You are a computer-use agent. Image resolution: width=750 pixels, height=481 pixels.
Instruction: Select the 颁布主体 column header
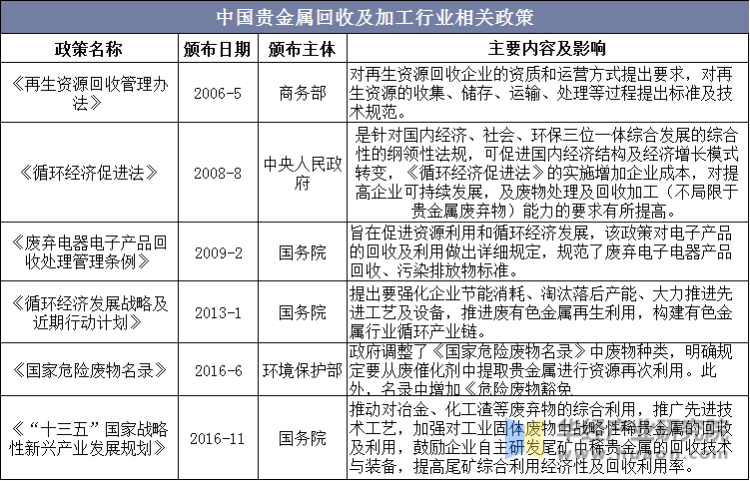point(302,48)
